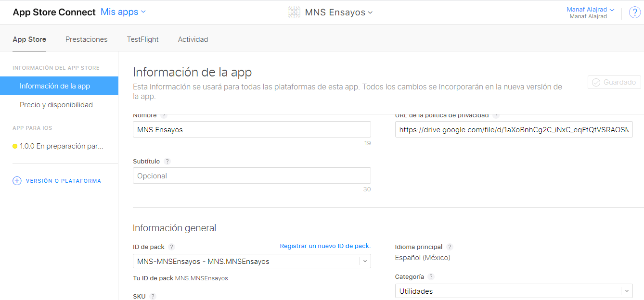The height and width of the screenshot is (300, 644).
Task: Switch to the Prestaciones tab
Action: tap(87, 39)
